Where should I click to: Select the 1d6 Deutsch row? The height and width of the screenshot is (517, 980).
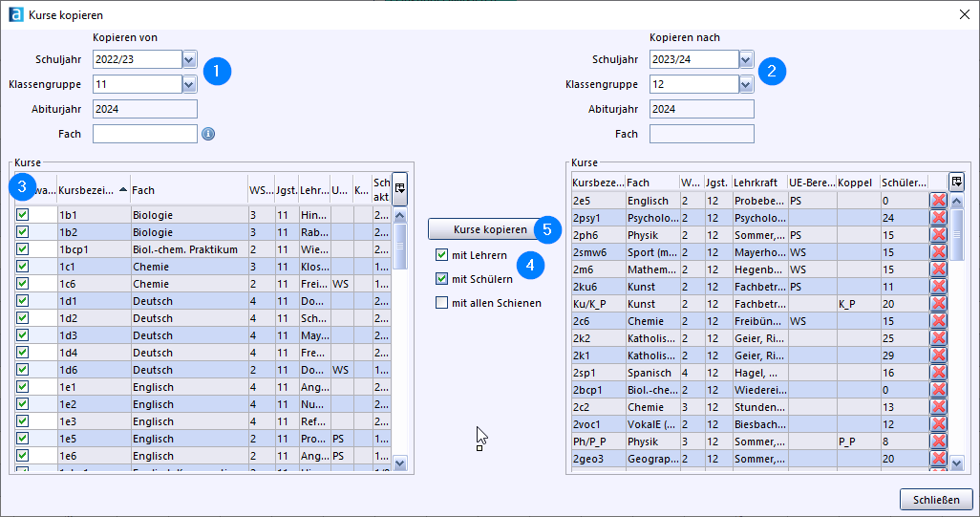tap(203, 370)
